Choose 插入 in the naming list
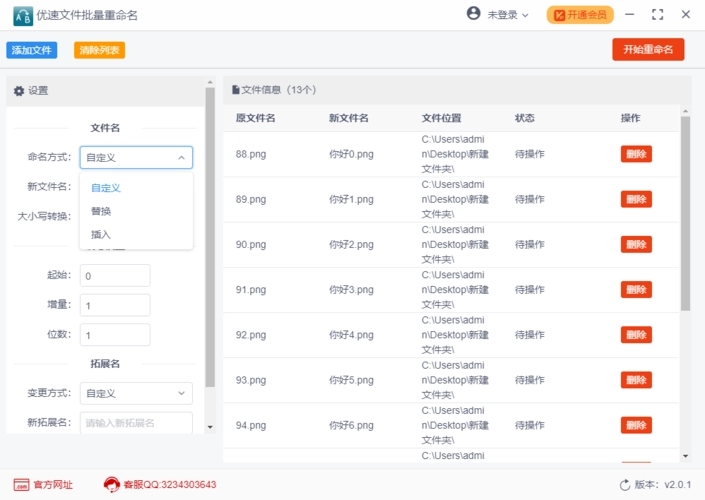This screenshot has width=705, height=500. 101,234
